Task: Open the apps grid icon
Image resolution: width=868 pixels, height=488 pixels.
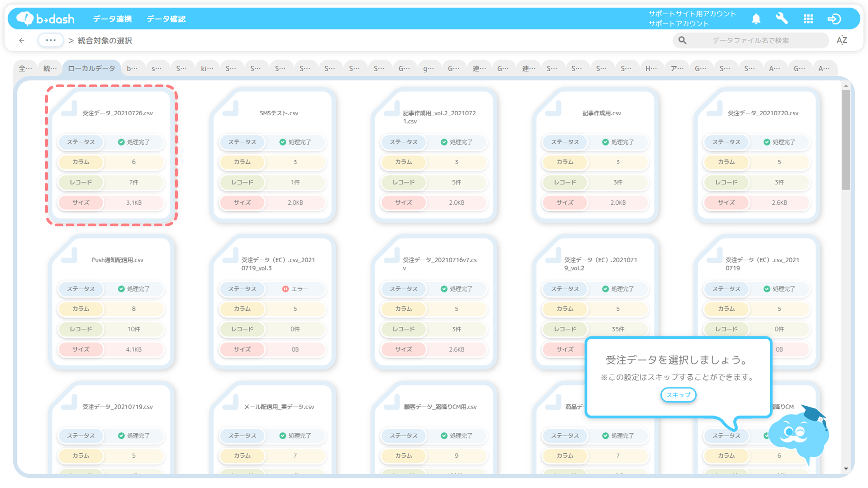Action: [x=808, y=19]
